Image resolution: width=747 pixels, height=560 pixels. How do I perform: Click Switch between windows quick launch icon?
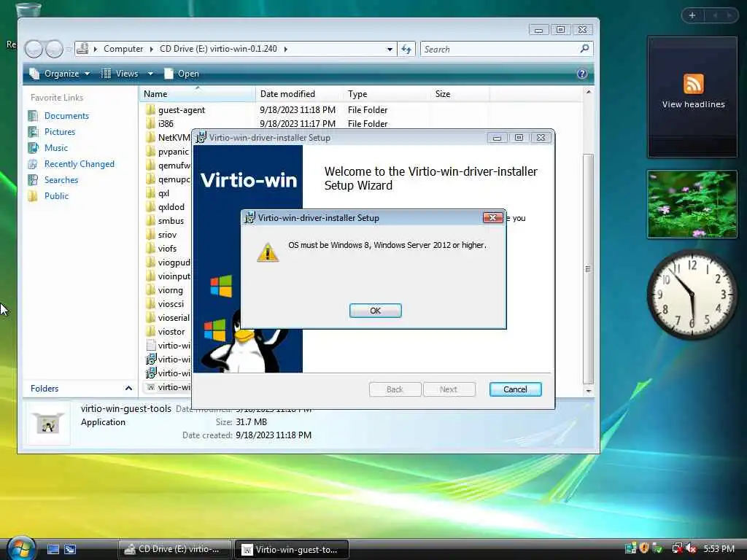point(70,549)
